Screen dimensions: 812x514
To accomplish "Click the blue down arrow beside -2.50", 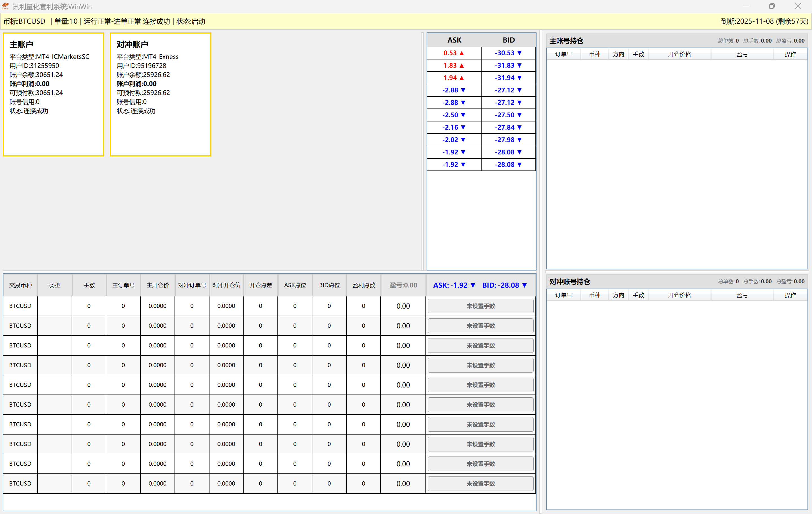I will pos(463,115).
